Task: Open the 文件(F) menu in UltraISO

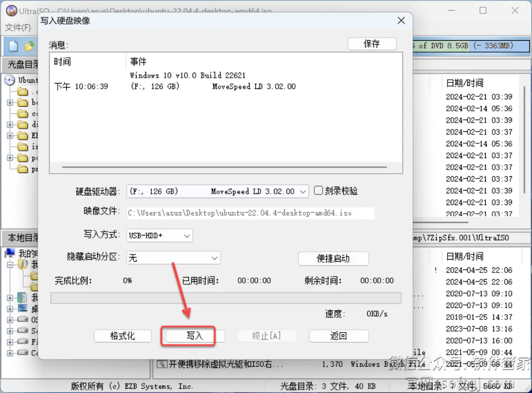Action: (18, 27)
